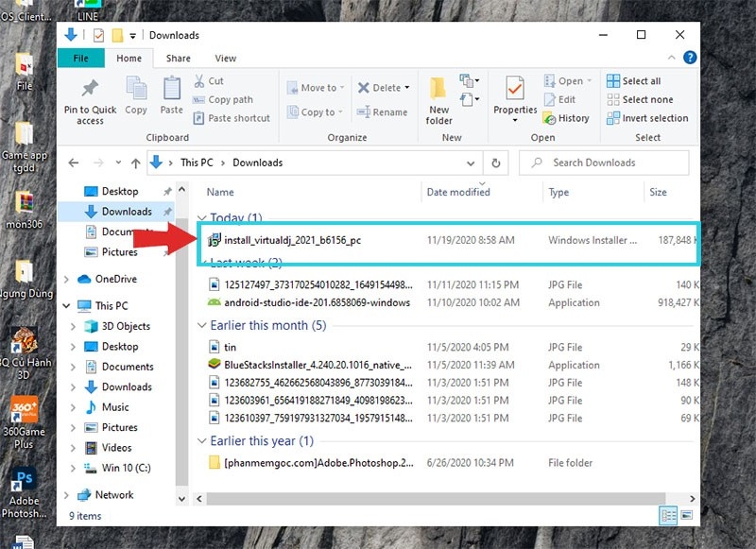The height and width of the screenshot is (549, 756).
Task: Switch to large icons view in status bar
Action: pos(687,515)
